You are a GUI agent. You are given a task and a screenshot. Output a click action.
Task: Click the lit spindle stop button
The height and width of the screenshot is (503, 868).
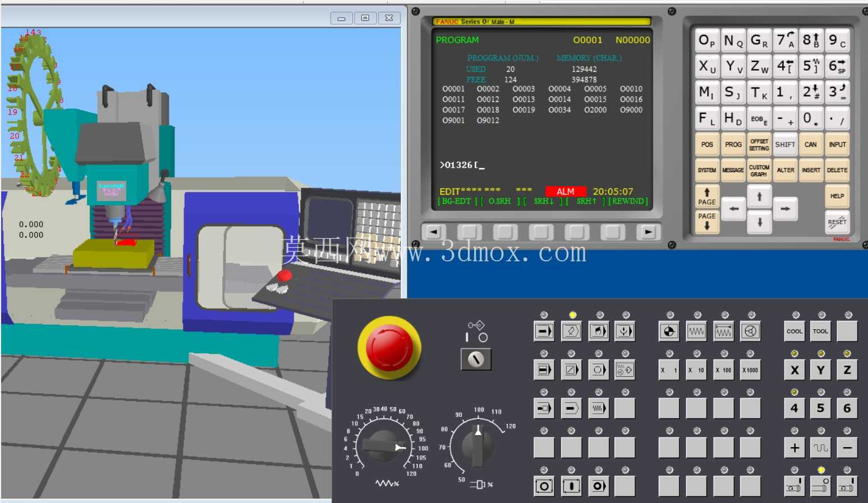point(821,486)
